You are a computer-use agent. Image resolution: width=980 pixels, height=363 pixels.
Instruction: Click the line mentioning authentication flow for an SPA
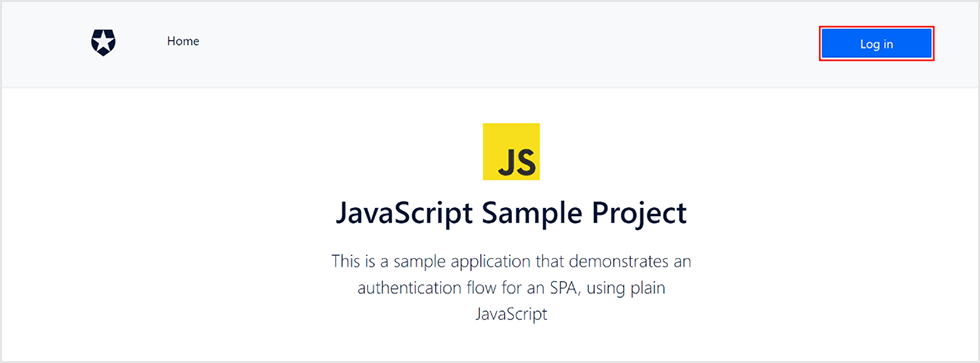coord(511,287)
